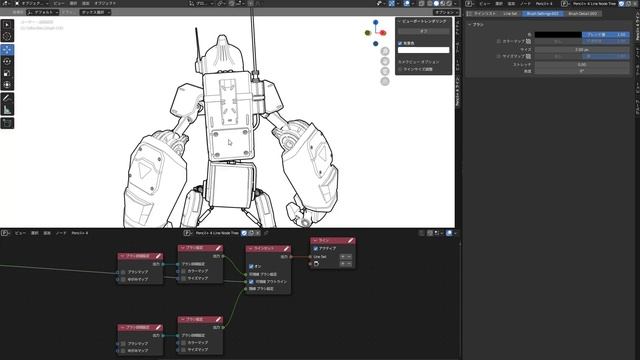The image size is (640, 360).
Task: Open the オブジェクト mode dropdown in viewport header
Action: 31,3
